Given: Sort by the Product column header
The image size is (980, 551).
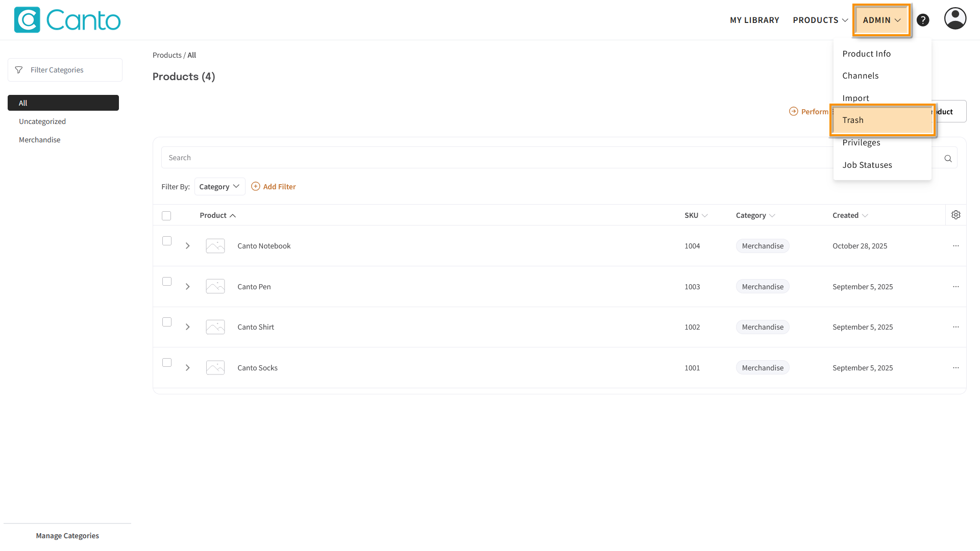Looking at the screenshot, I should coord(218,215).
